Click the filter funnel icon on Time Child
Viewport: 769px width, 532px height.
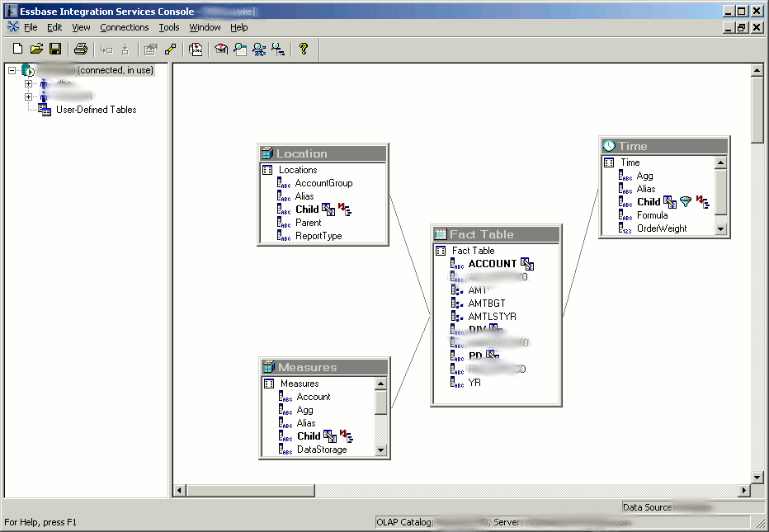[x=686, y=201]
